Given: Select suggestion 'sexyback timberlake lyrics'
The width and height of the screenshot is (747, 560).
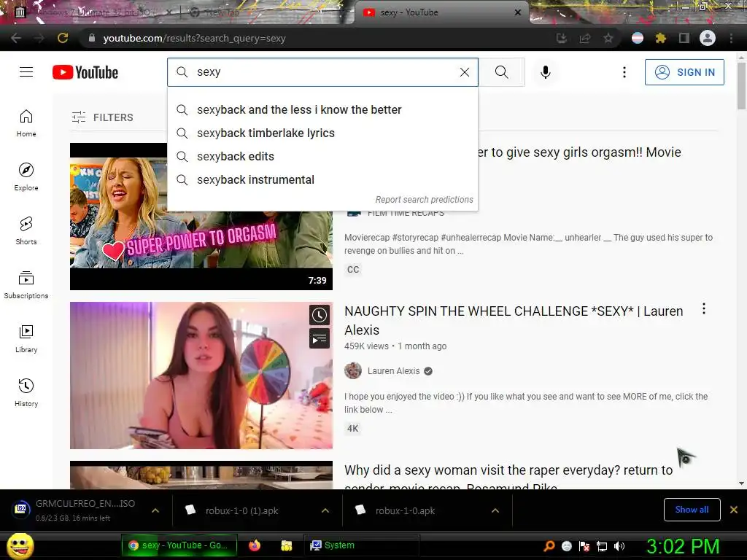Looking at the screenshot, I should 322,133.
